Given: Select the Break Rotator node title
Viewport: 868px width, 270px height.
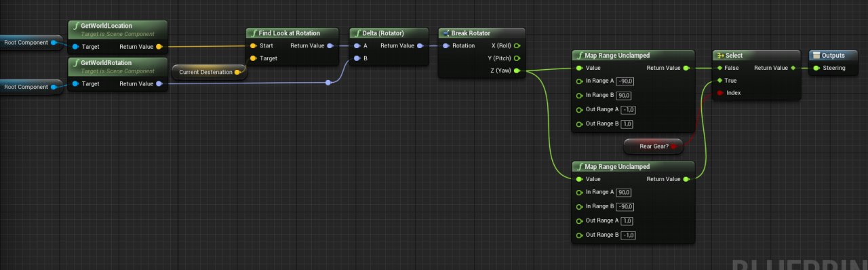Looking at the screenshot, I should (471, 33).
